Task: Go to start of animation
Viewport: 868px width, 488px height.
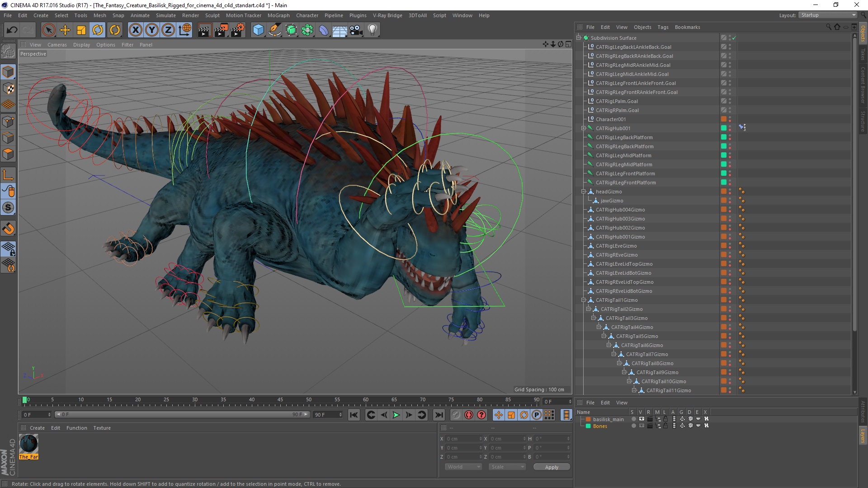Action: [354, 415]
